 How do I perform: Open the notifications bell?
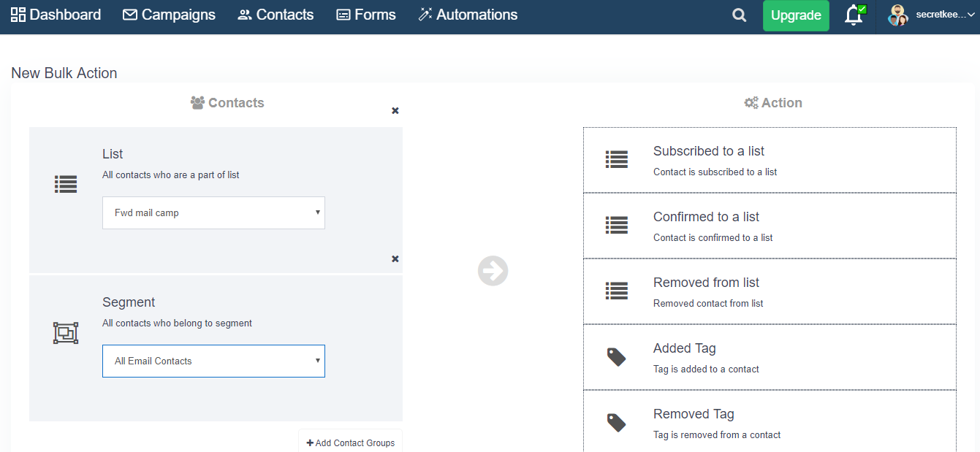click(854, 15)
